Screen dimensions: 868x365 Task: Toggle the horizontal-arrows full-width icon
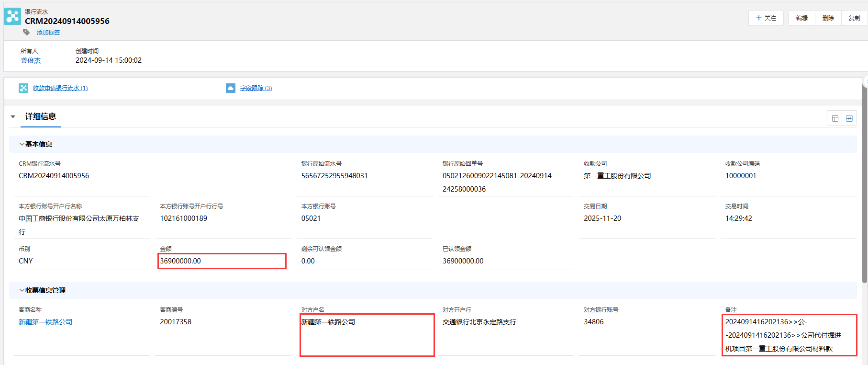tap(849, 118)
